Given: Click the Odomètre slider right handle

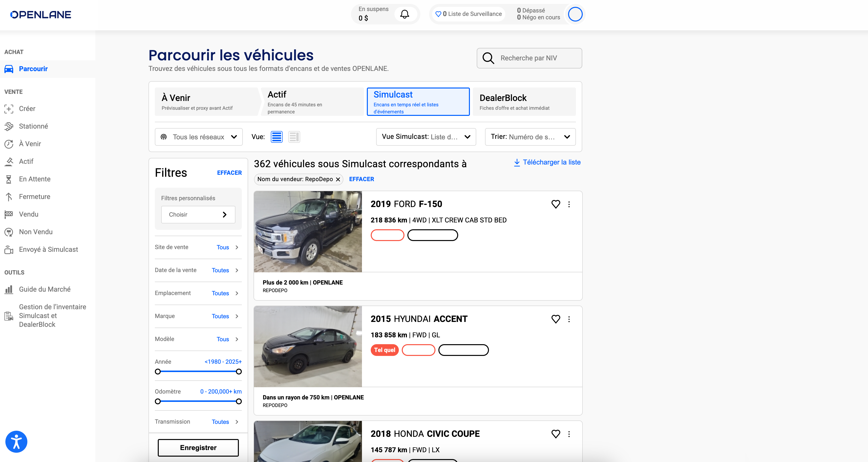Looking at the screenshot, I should click(x=239, y=401).
